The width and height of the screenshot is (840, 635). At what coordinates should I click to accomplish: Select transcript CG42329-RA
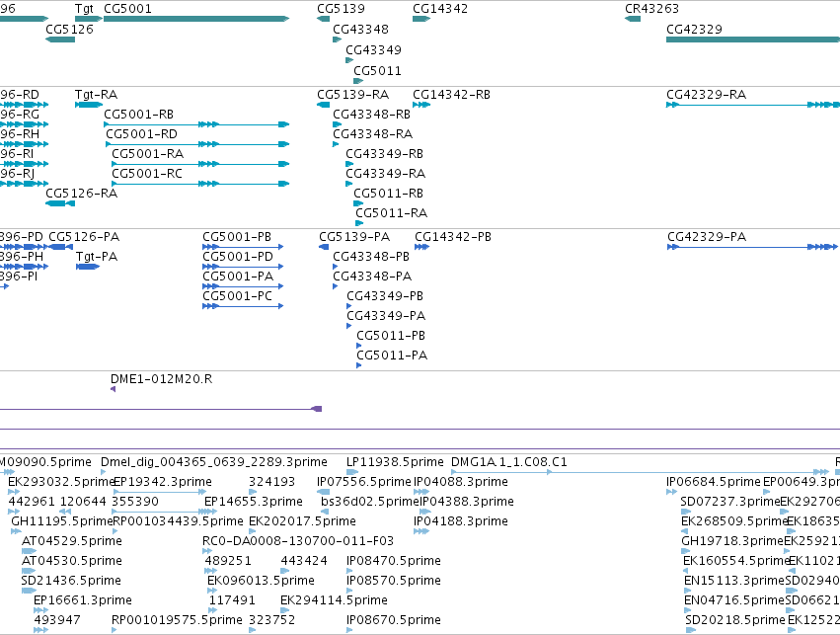point(707,95)
